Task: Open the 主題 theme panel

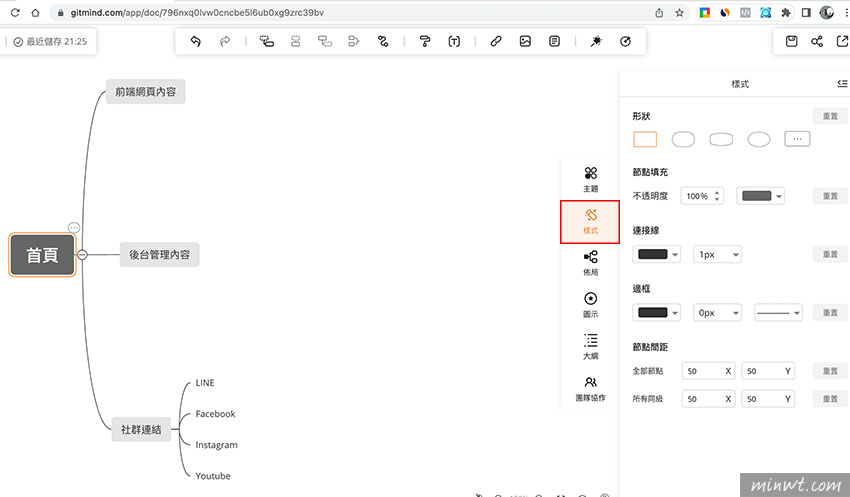Action: click(x=590, y=180)
